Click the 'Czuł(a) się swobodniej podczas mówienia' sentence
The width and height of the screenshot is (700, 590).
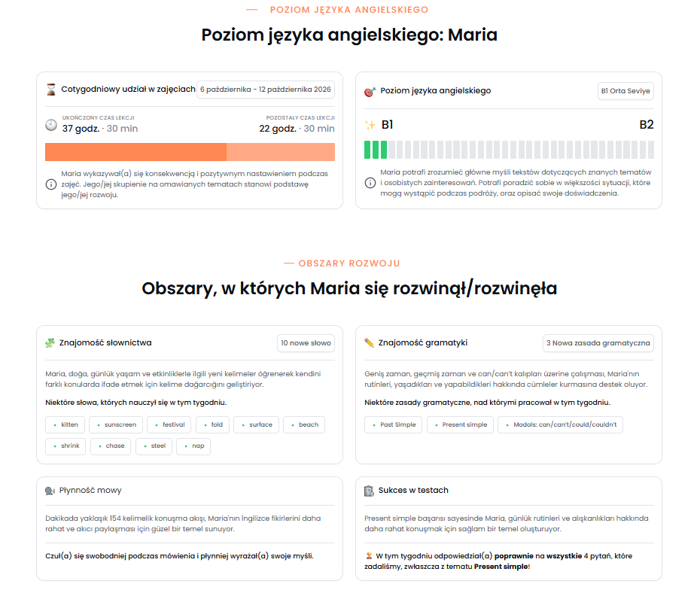click(179, 556)
